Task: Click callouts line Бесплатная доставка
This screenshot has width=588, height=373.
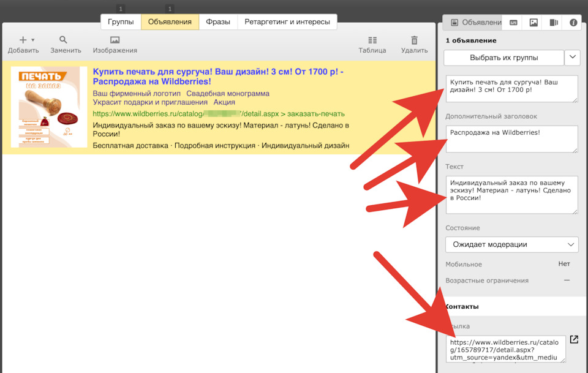Action: [221, 145]
